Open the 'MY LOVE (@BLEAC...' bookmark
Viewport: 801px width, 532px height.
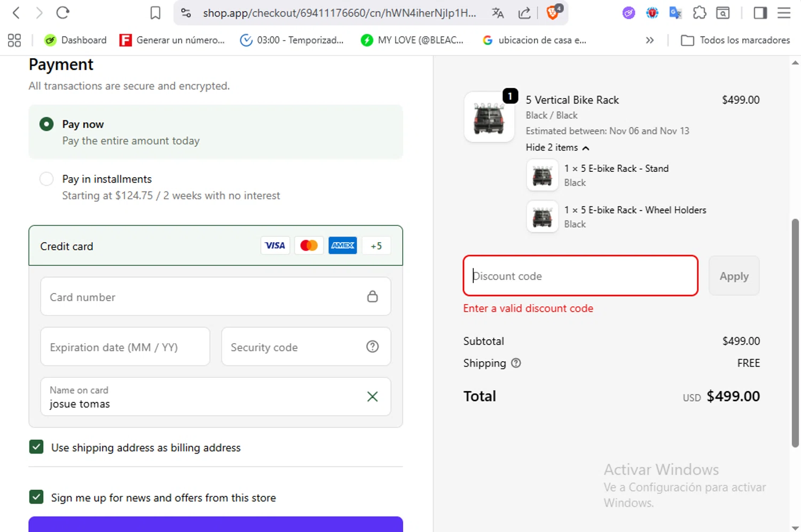pos(412,40)
